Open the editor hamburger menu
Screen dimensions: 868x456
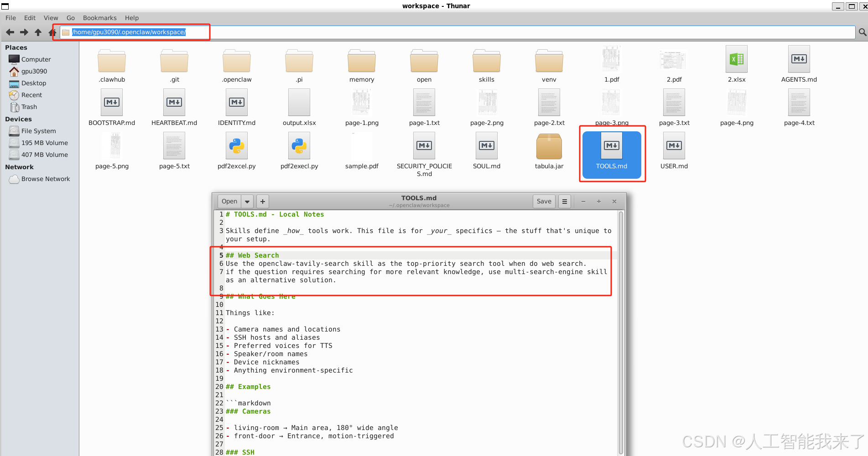pos(565,201)
